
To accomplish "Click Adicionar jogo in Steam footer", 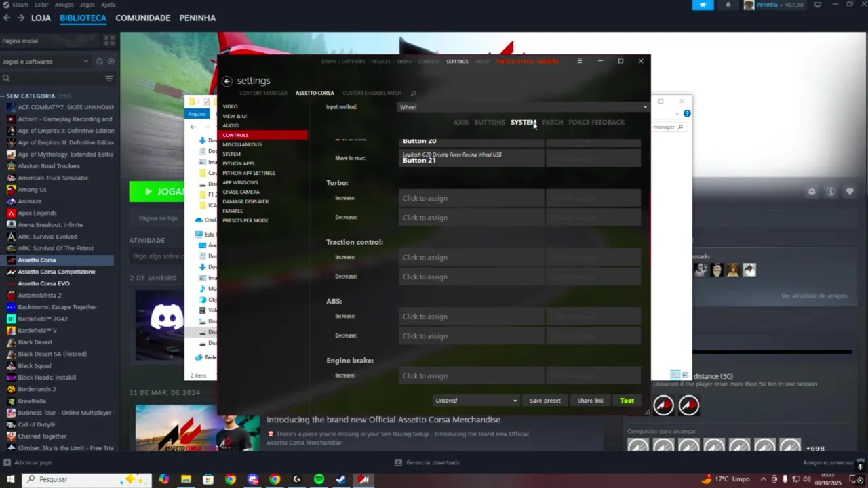I will (x=27, y=463).
